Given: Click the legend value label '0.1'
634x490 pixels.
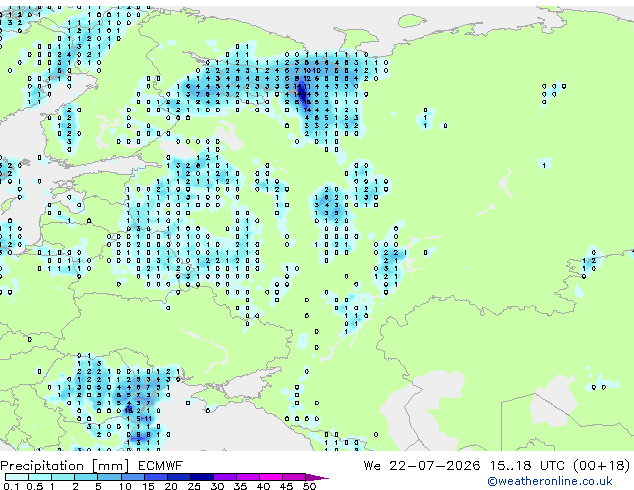Looking at the screenshot, I should 11,486.
